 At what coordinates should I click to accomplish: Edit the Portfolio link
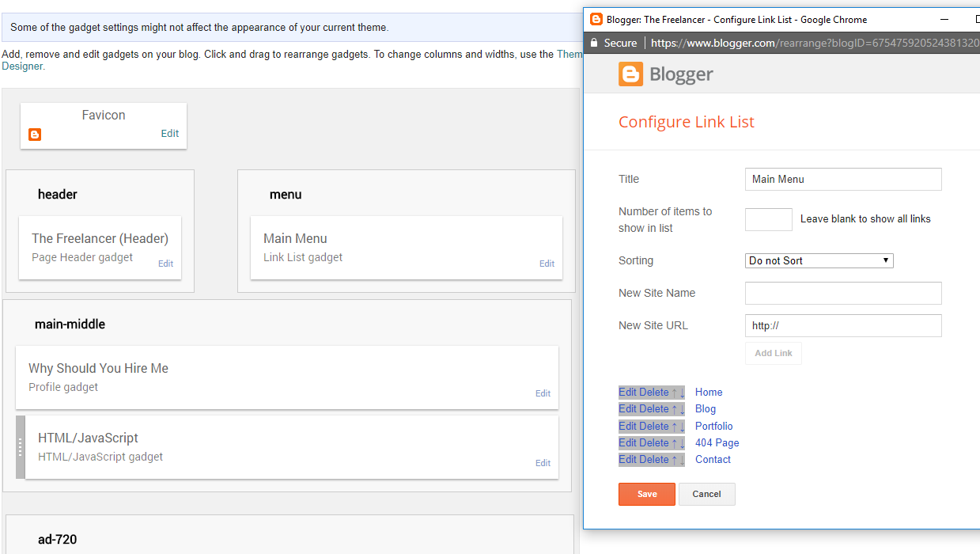[x=627, y=427]
